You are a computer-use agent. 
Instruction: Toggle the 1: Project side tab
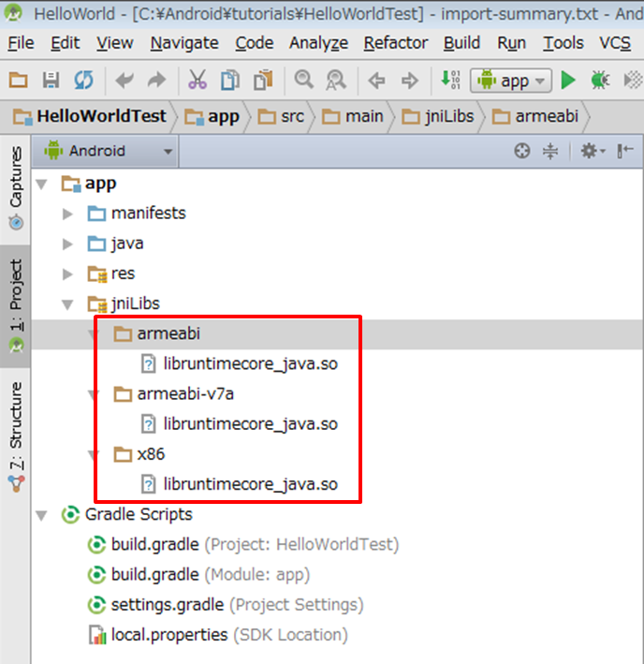point(16,305)
